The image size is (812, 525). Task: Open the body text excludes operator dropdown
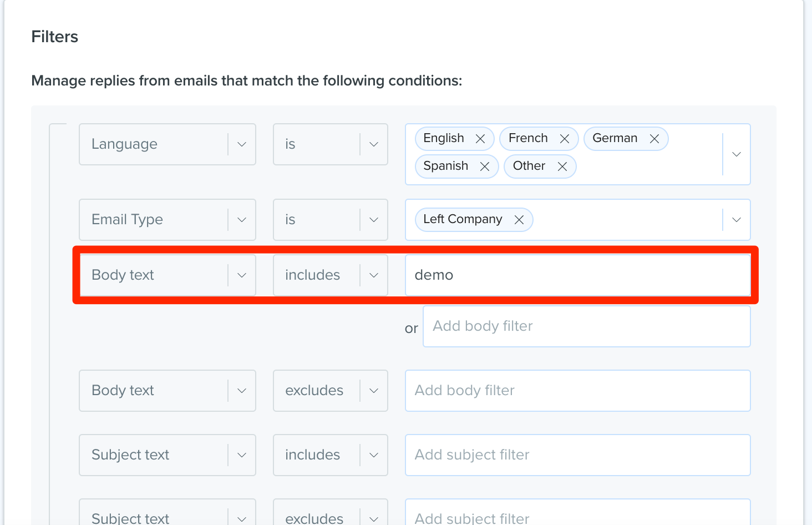pyautogui.click(x=331, y=391)
